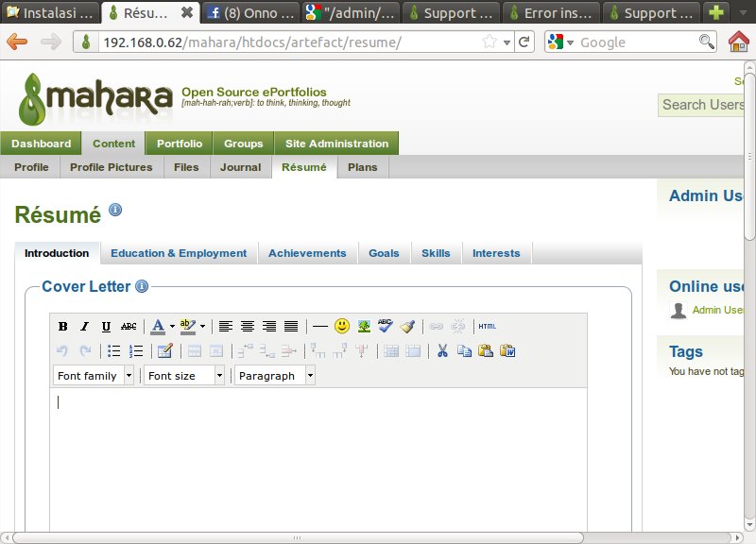
Task: Insert an emoticon smiley
Action: pos(342,326)
